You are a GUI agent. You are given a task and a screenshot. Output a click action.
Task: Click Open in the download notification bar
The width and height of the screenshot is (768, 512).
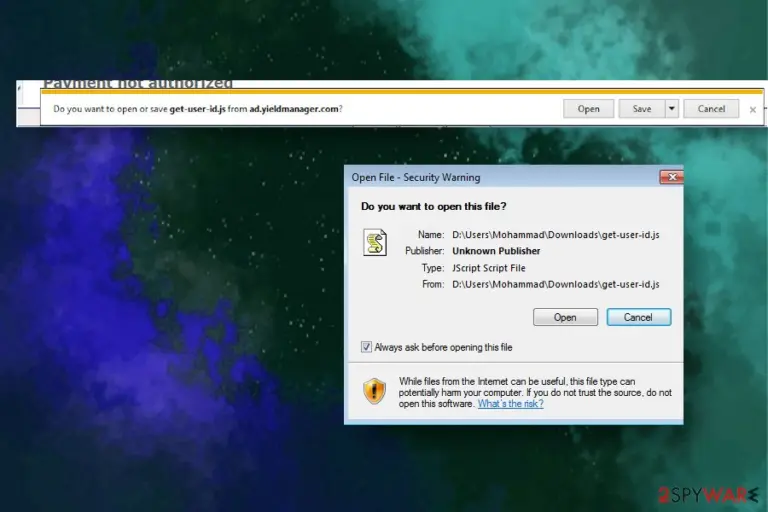point(588,109)
